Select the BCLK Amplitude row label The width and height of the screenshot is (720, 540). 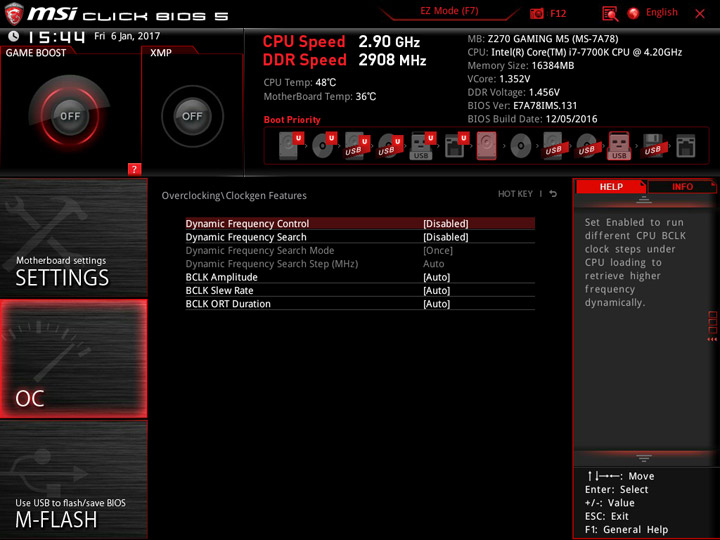(221, 277)
